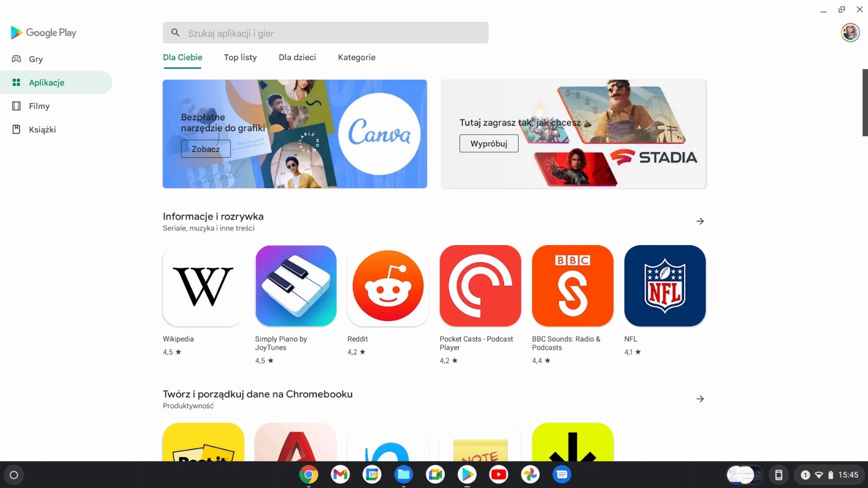Open the Simply Piano app icon
This screenshot has width=868, height=488.
coord(296,286)
